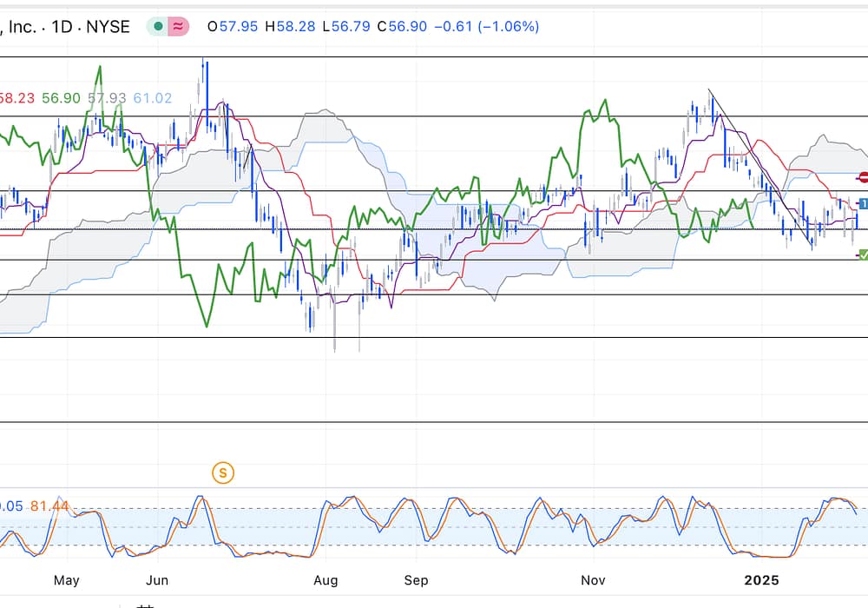Click the 1D interval in the chart title
Screen dimensions: 868x608
coord(62,27)
